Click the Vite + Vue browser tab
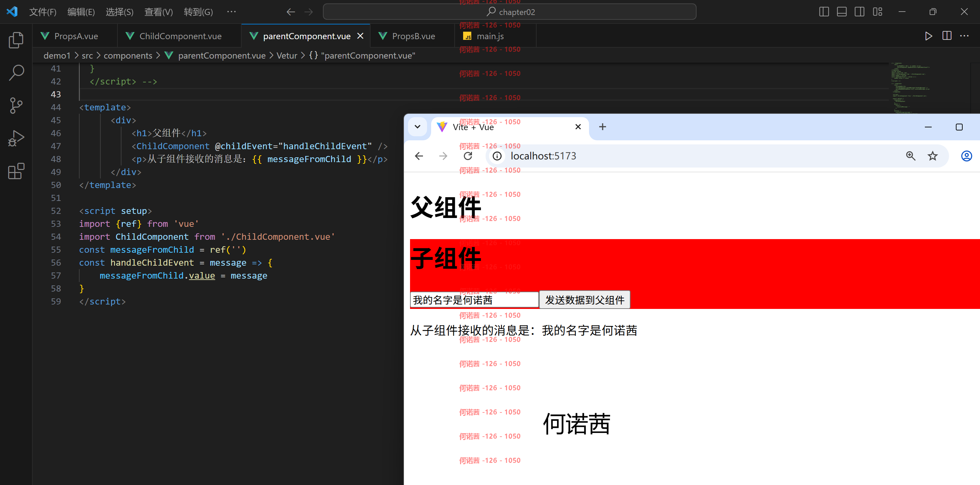The width and height of the screenshot is (980, 485). tap(510, 127)
